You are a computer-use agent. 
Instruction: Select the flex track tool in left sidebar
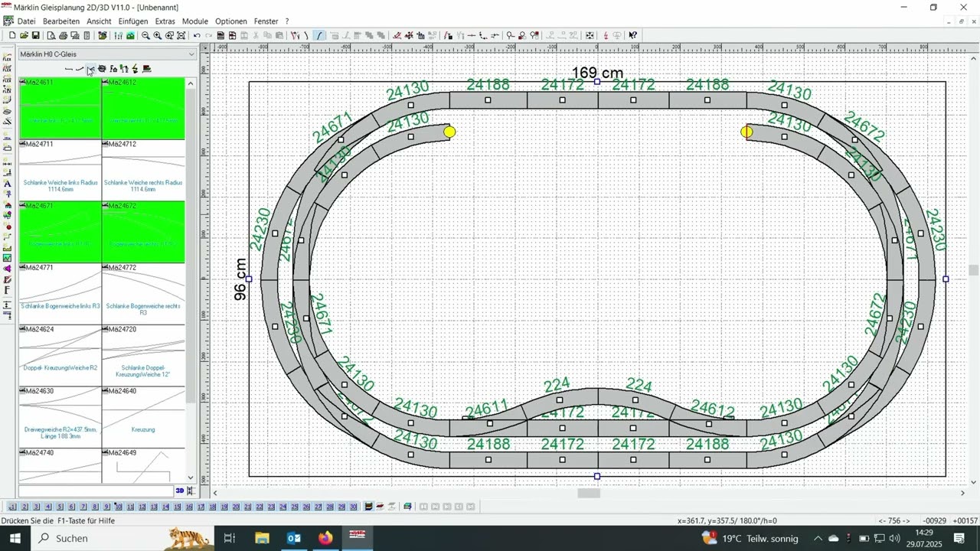coord(8,57)
